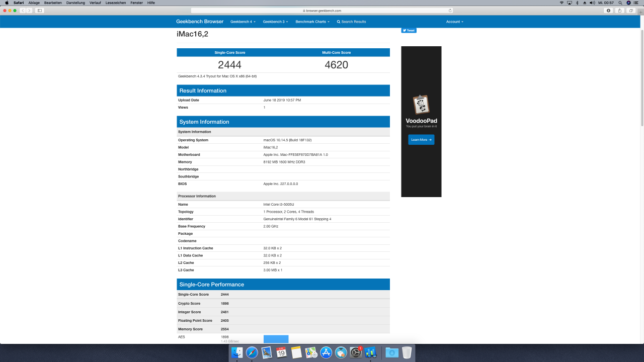Click VoodooPad Learn More button

[x=421, y=140]
